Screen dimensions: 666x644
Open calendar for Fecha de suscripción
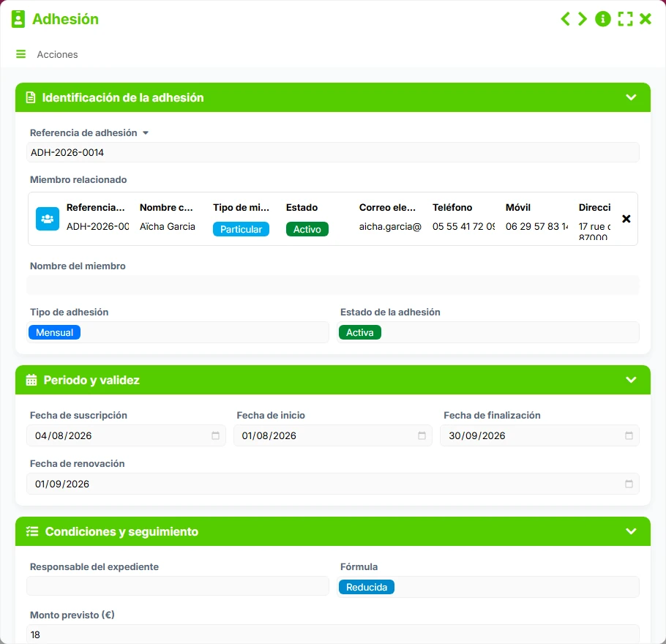[215, 436]
